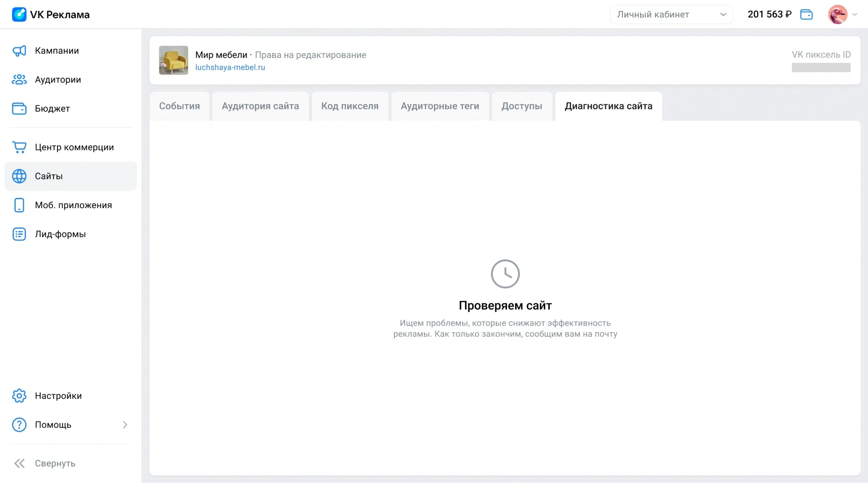Collapse sidebar with Свернуть arrows
The image size is (868, 483).
(19, 463)
